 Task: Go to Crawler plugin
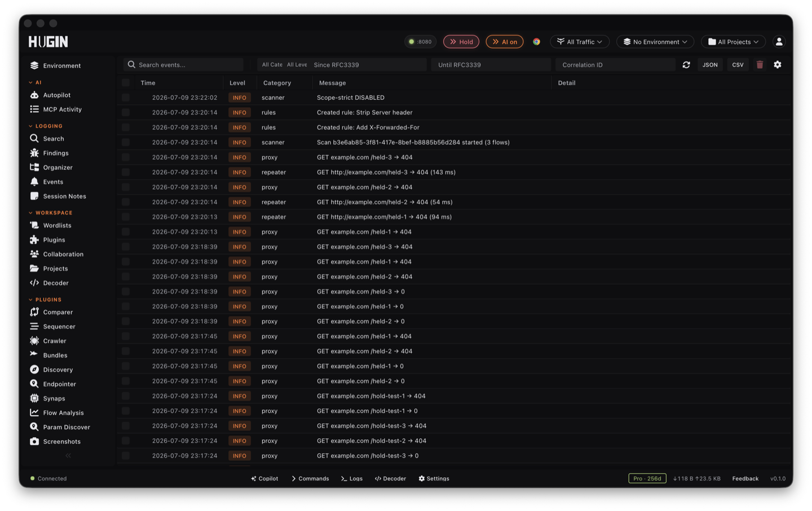54,341
